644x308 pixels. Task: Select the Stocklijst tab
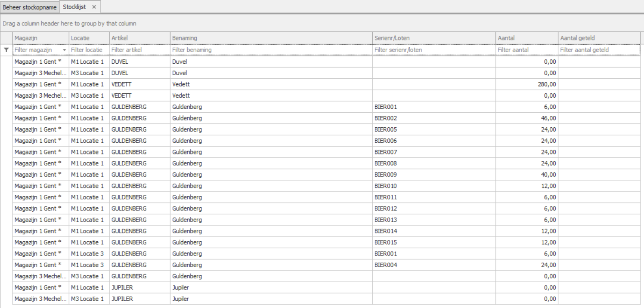tap(74, 7)
